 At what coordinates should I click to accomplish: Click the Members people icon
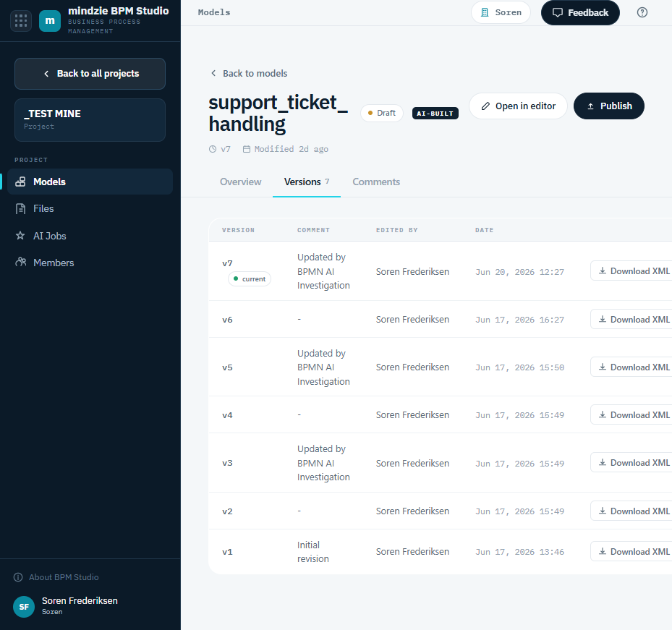point(20,262)
